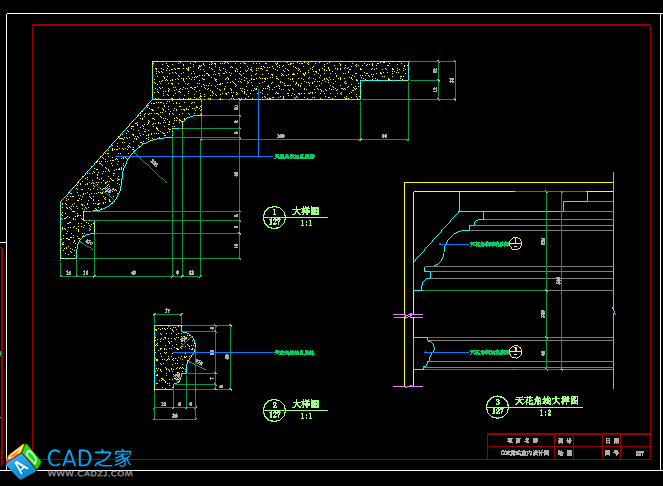Image resolution: width=663 pixels, height=486 pixels.
Task: Click the detail 2 circular callout marker
Action: 274,408
